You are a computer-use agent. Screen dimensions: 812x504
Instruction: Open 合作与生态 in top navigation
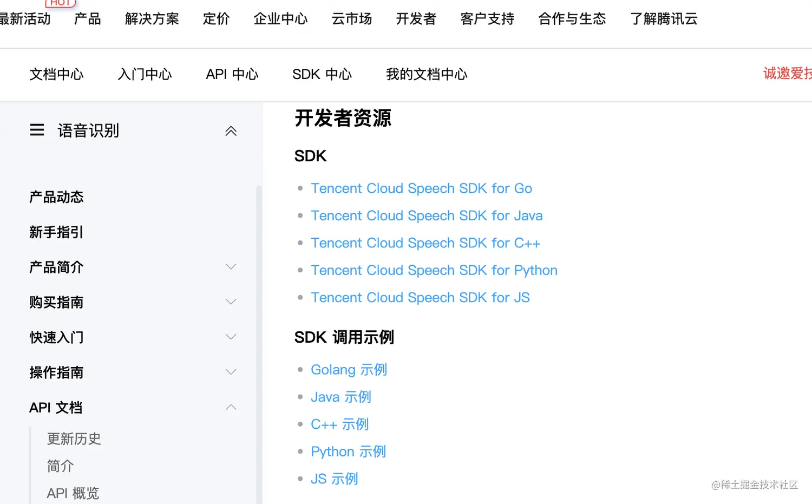tap(572, 19)
